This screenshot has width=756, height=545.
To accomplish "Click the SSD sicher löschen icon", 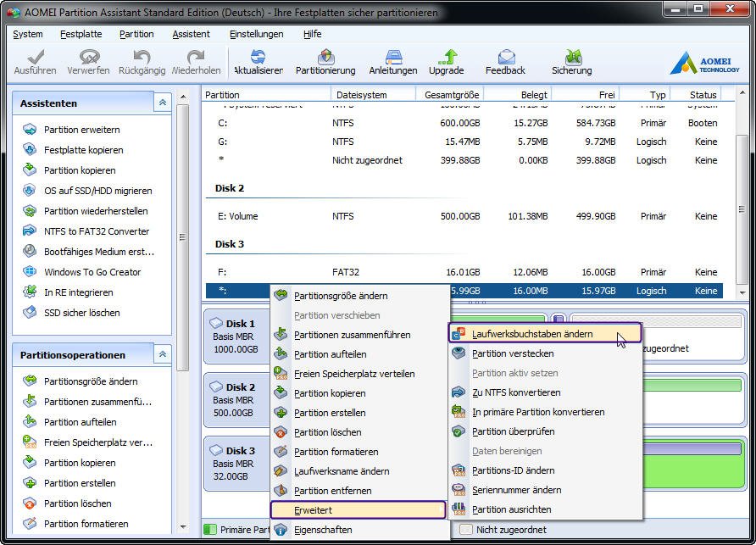I will coord(30,313).
